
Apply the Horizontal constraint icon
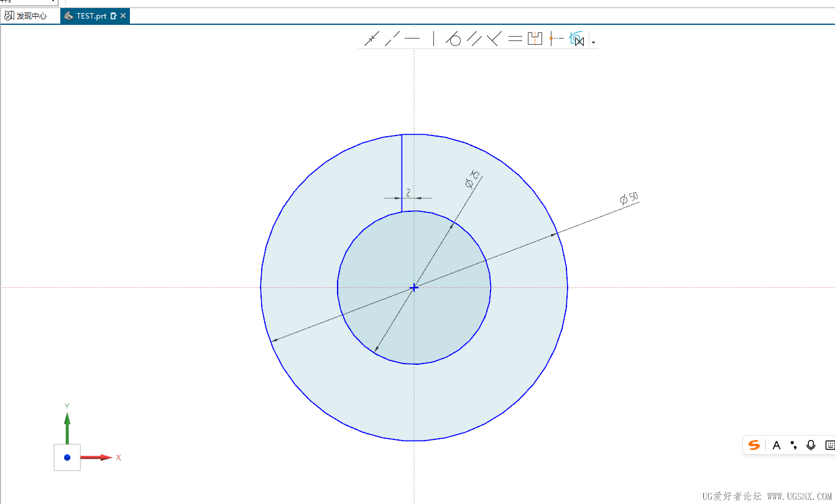(x=412, y=39)
